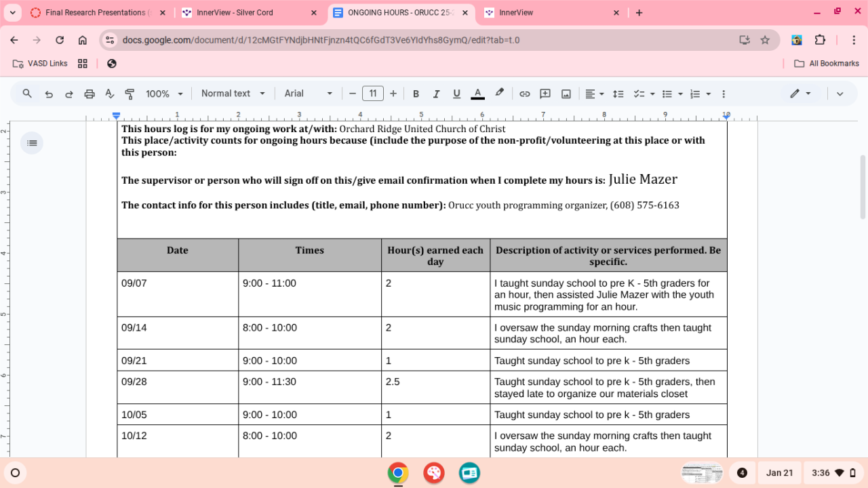Select the paint format tool
Image resolution: width=868 pixels, height=488 pixels.
[130, 94]
